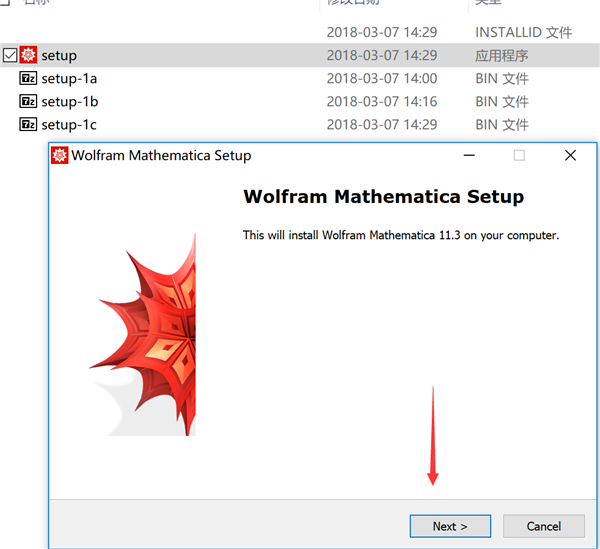600x549 pixels.
Task: Click the 'BIN 文件' type of setup-1c
Action: pyautogui.click(x=502, y=124)
